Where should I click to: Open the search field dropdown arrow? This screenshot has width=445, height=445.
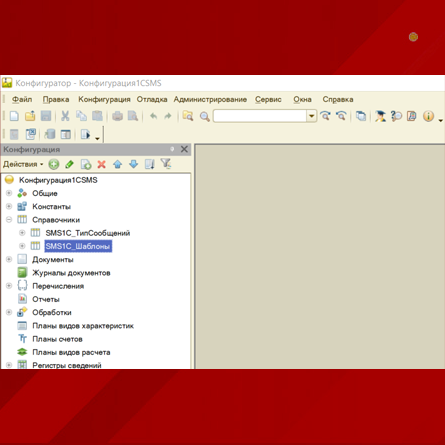pyautogui.click(x=311, y=116)
